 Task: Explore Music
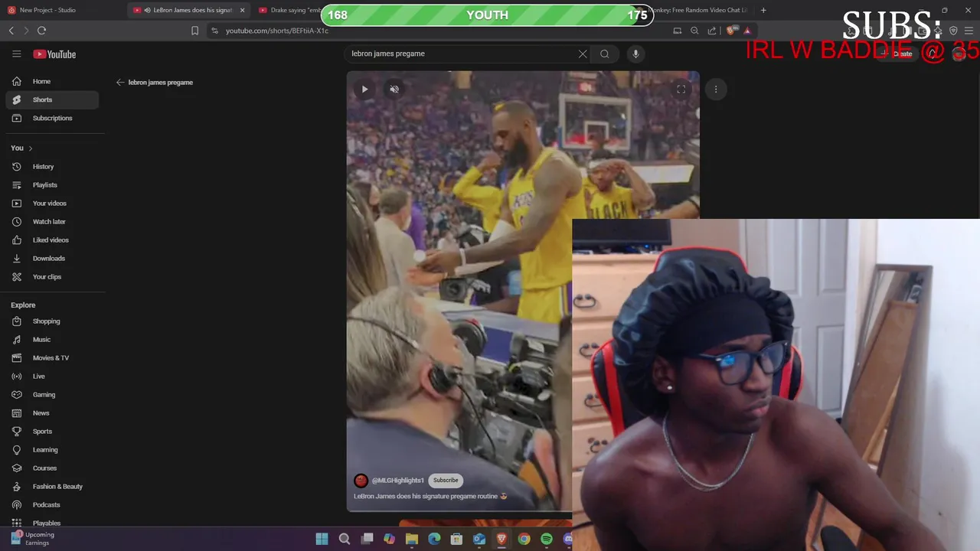tap(52, 339)
